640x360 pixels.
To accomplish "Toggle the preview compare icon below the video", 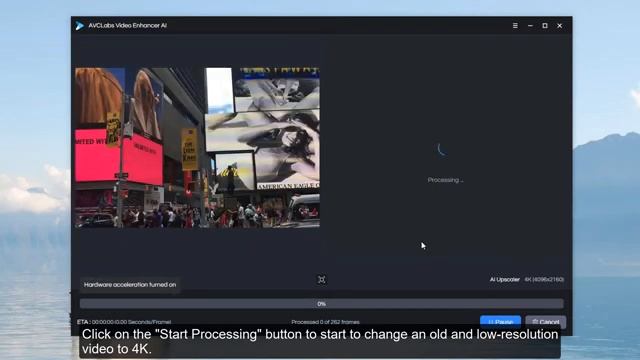I will coord(322,280).
